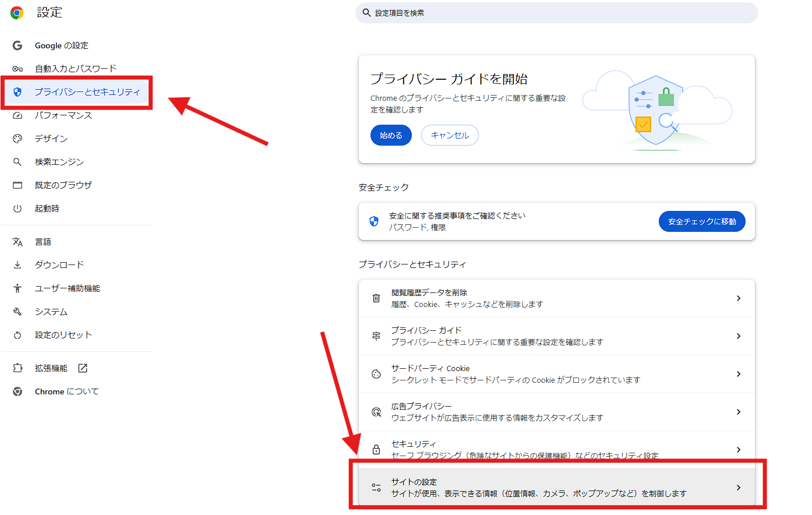This screenshot has width=812, height=515.
Task: Click the browser window icon for 既定のブラウザ
Action: pos(17,185)
